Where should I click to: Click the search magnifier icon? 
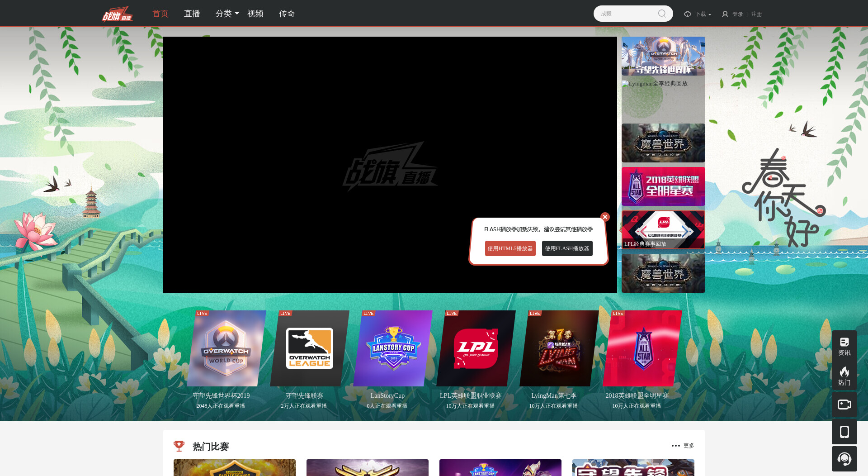coord(662,14)
